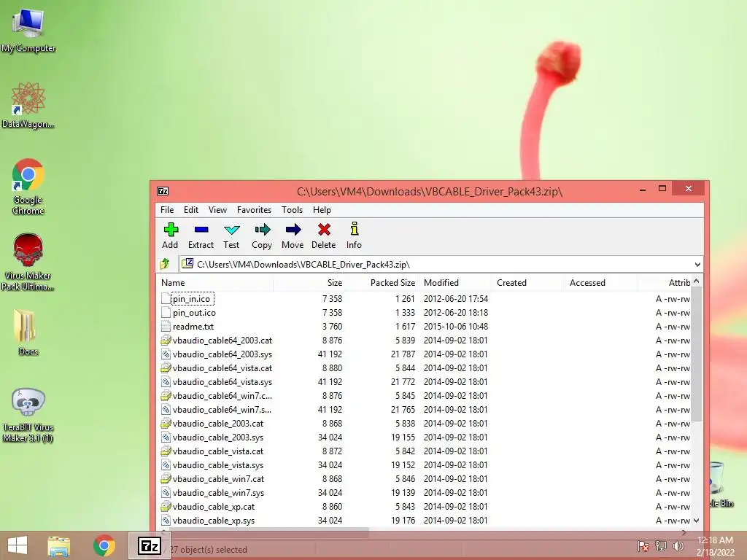Select the Docs folder on desktop
The image size is (747, 560).
[28, 332]
